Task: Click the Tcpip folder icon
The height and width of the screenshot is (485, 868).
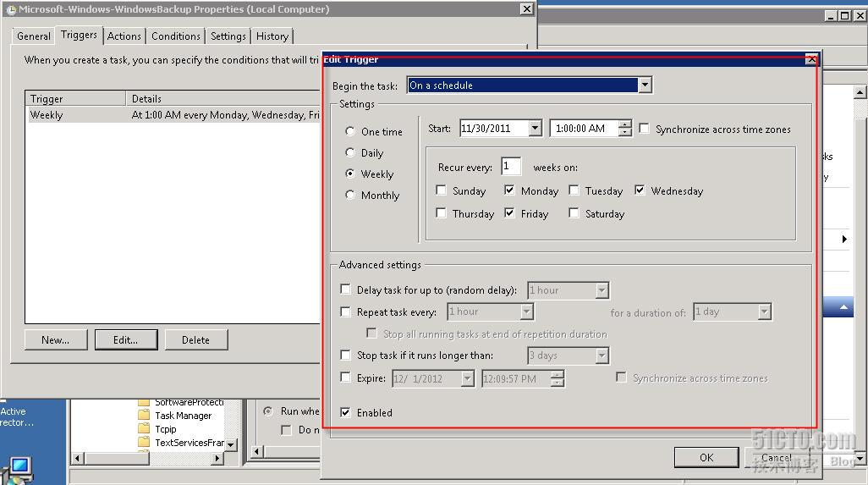Action: pyautogui.click(x=144, y=428)
